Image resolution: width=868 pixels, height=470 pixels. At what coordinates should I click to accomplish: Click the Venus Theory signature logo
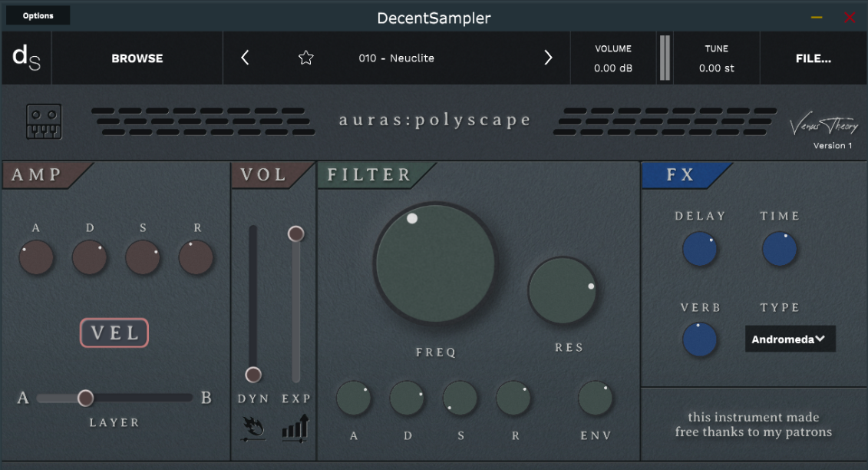tap(823, 125)
